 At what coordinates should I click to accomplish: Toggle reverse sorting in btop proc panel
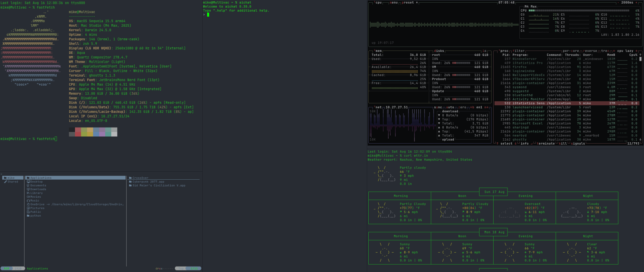[x=590, y=51]
